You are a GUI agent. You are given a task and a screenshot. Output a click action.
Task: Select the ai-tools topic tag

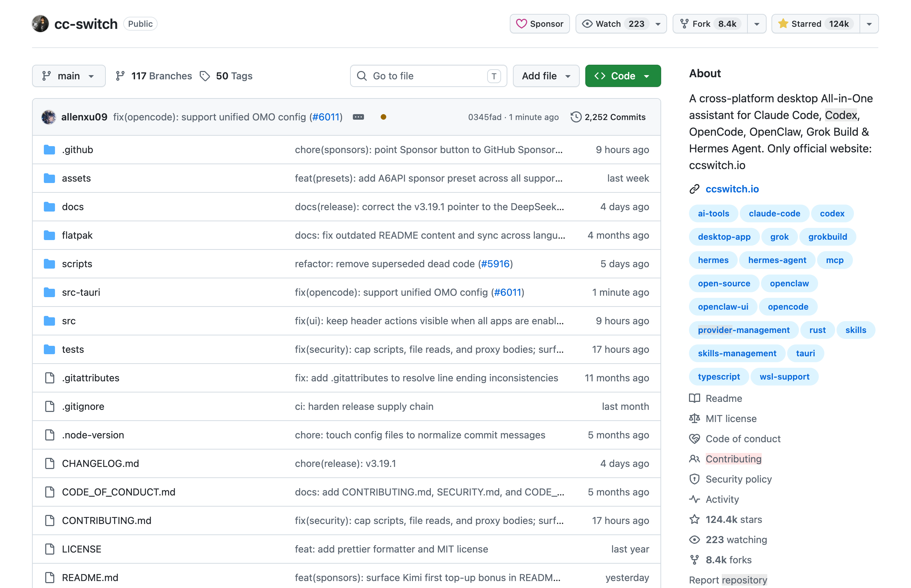713,213
